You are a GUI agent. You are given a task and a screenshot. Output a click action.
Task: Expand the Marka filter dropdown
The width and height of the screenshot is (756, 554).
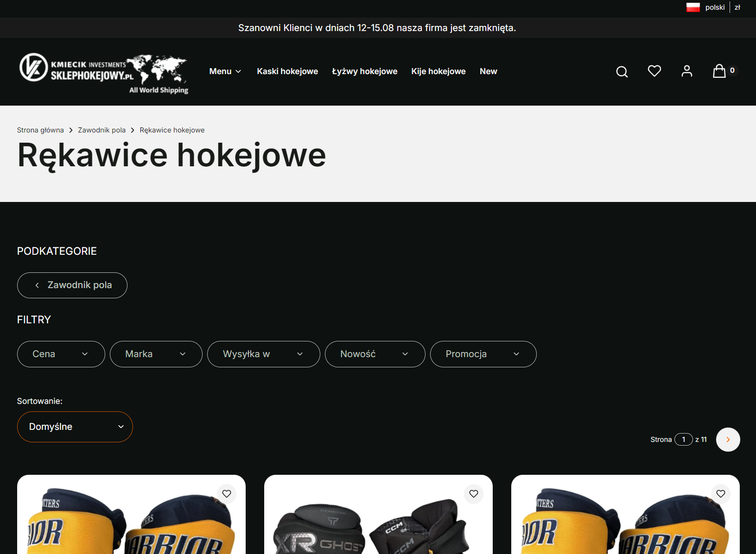coord(156,354)
